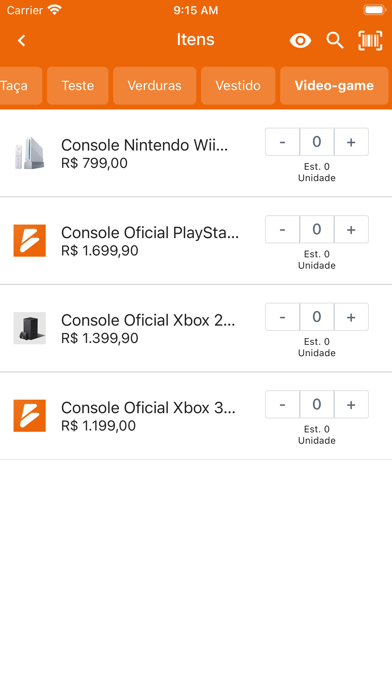Toggle the eye visibility icon
The width and height of the screenshot is (392, 696).
(x=300, y=40)
